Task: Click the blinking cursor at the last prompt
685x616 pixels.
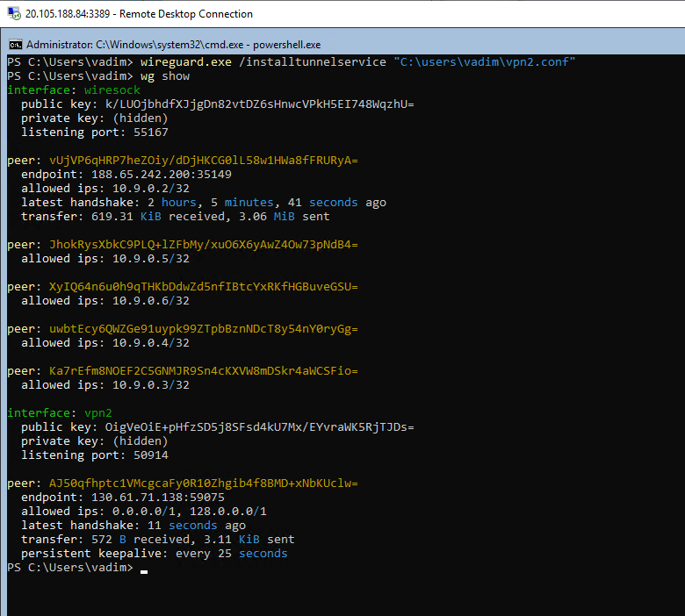Action: point(144,571)
